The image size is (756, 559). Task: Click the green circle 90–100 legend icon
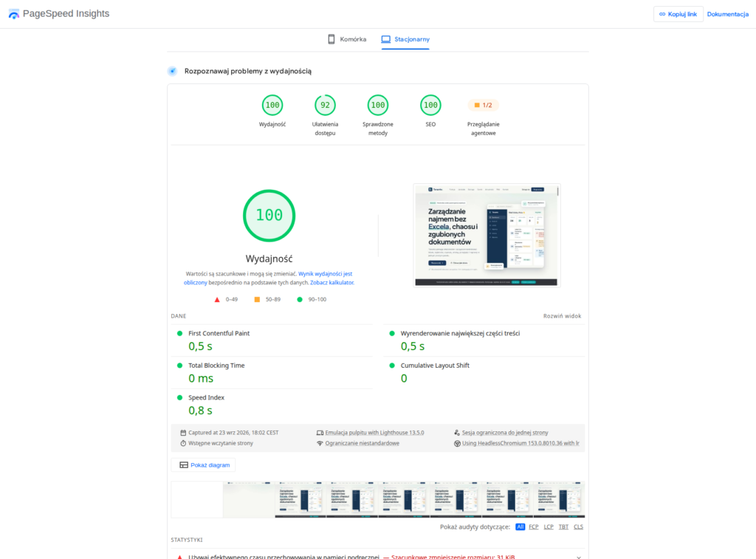[x=300, y=300]
